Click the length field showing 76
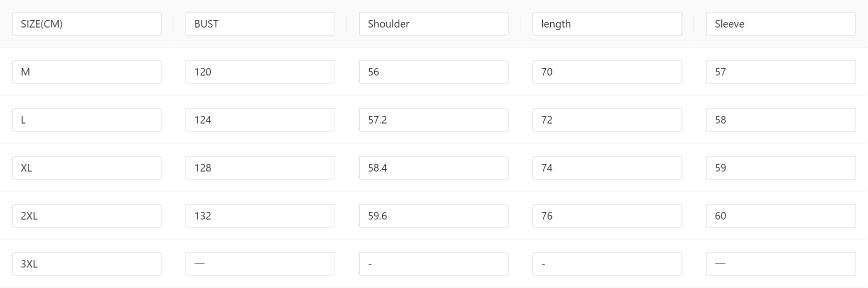This screenshot has width=868, height=288. 607,216
